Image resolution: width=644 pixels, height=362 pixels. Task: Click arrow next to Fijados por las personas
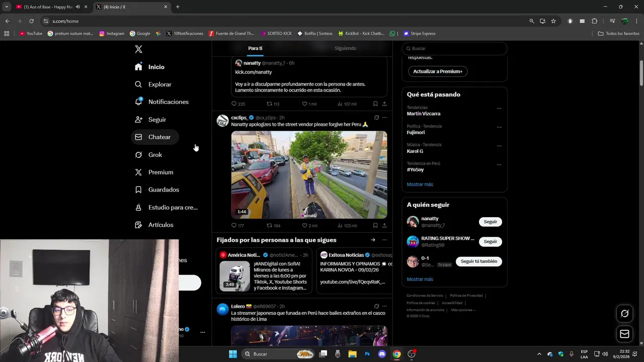pos(373,240)
